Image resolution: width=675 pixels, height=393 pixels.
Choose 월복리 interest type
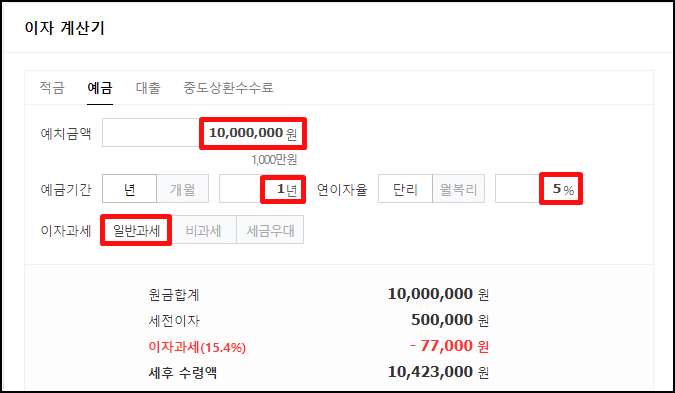click(458, 189)
